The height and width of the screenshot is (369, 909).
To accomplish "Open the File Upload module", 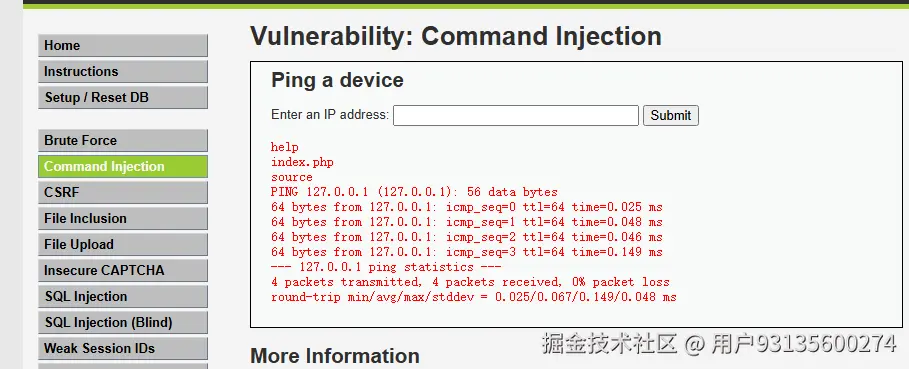I will tap(123, 244).
